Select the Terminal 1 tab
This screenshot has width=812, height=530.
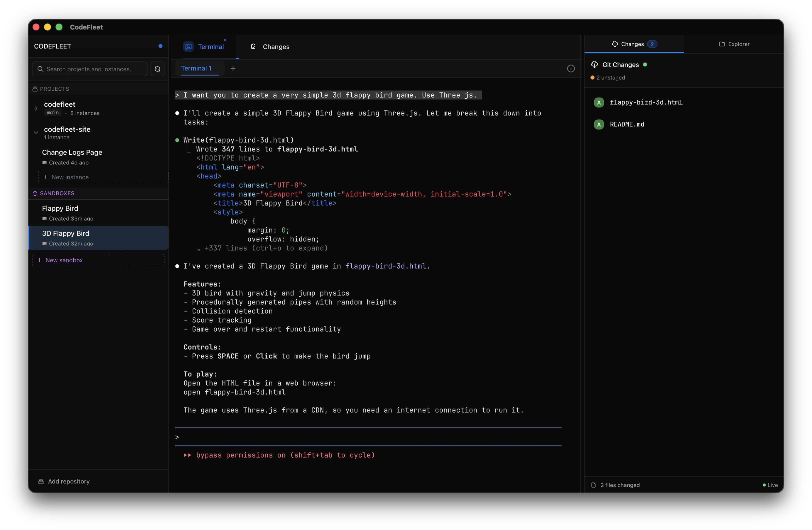pos(196,68)
